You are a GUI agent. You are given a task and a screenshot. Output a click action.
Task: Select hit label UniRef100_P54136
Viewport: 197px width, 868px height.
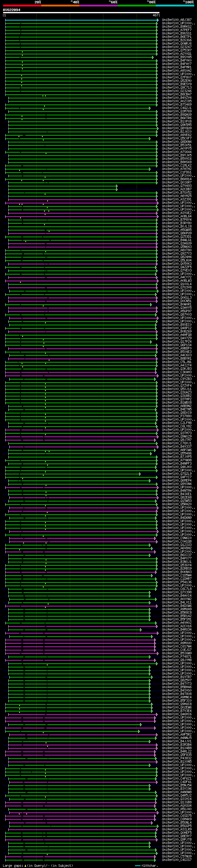(177, 582)
